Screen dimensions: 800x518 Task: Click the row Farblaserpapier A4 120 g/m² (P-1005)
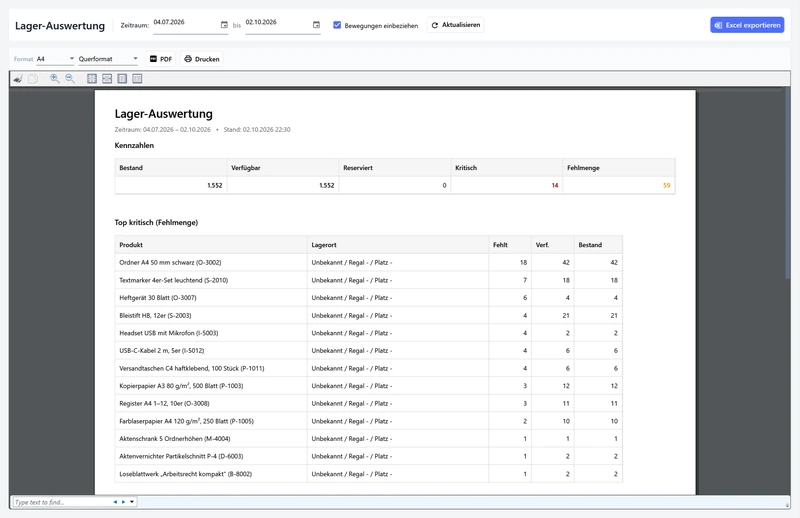[368, 421]
